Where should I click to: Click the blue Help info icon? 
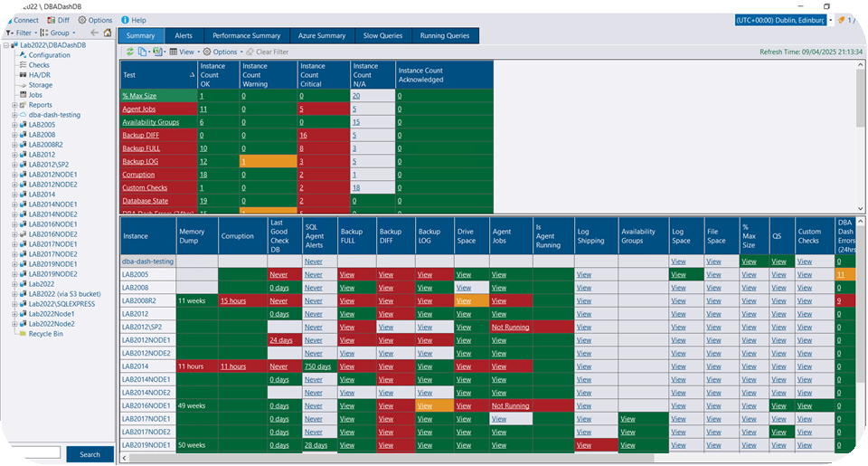click(x=125, y=20)
